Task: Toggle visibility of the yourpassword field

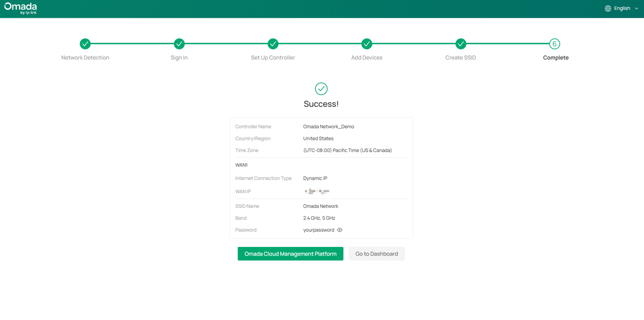Action: (339, 230)
